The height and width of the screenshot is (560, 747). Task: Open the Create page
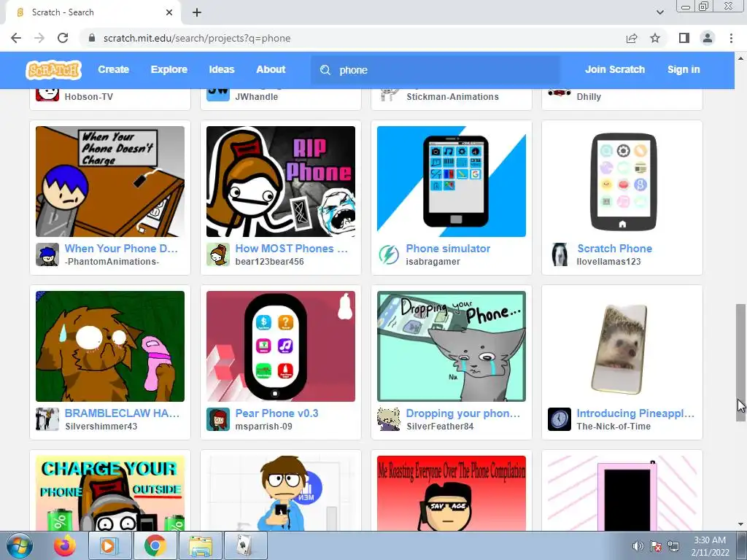[113, 69]
